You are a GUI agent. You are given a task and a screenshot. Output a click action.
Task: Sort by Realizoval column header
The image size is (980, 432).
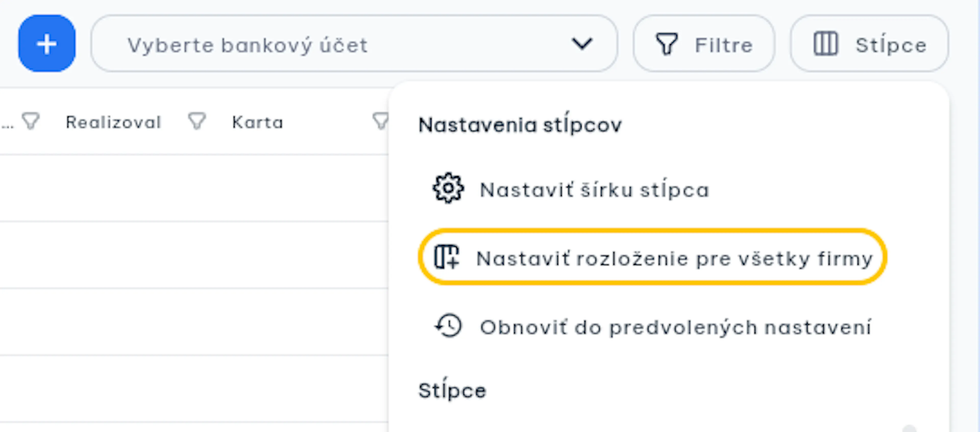point(113,122)
